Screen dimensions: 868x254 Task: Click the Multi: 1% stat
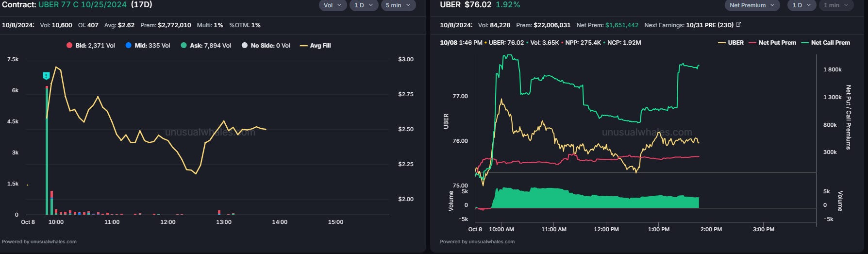pyautogui.click(x=211, y=25)
